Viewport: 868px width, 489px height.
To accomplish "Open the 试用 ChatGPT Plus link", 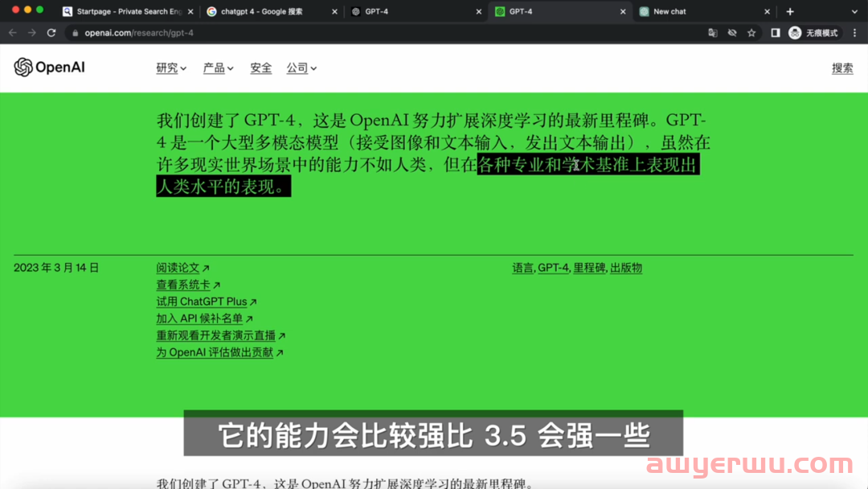I will click(x=207, y=302).
